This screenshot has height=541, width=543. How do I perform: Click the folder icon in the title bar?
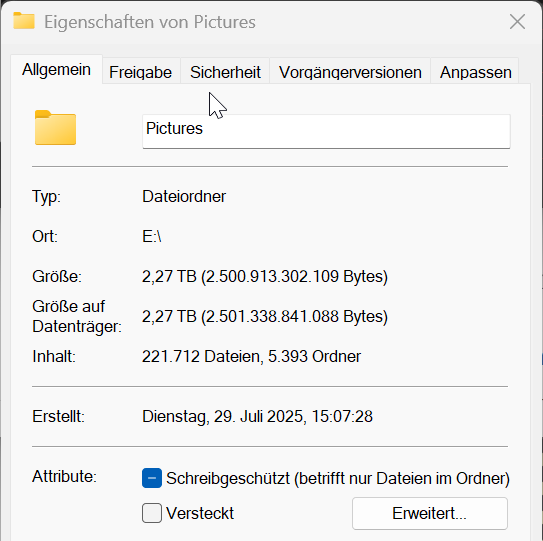[24, 21]
